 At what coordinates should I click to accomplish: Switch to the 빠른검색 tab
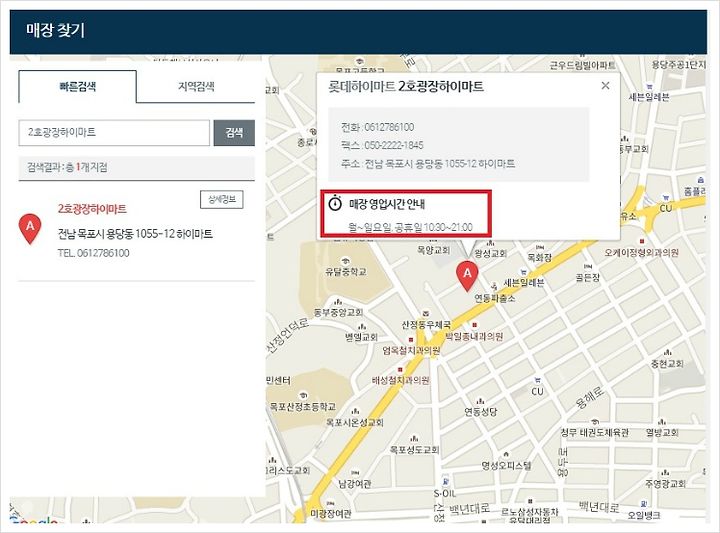point(78,86)
